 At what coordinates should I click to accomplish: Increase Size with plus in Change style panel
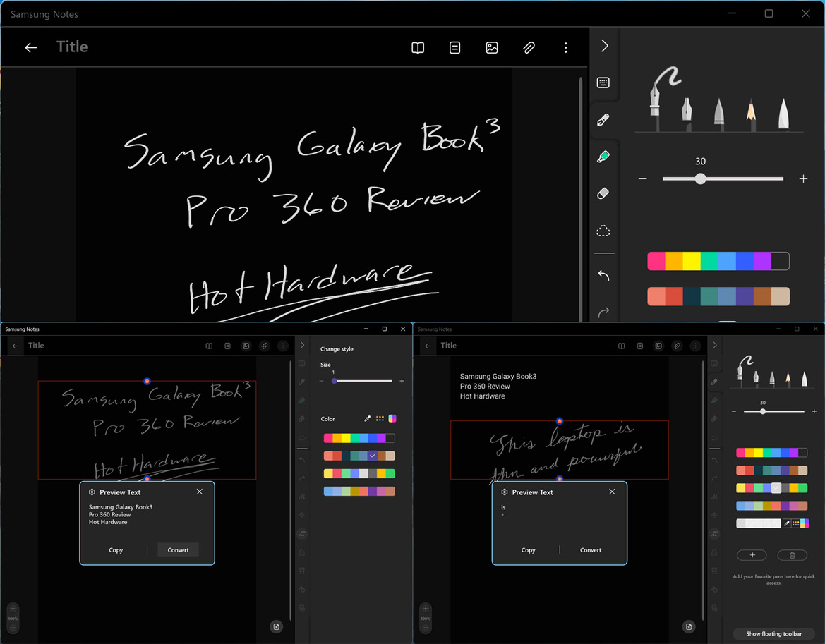tap(402, 381)
